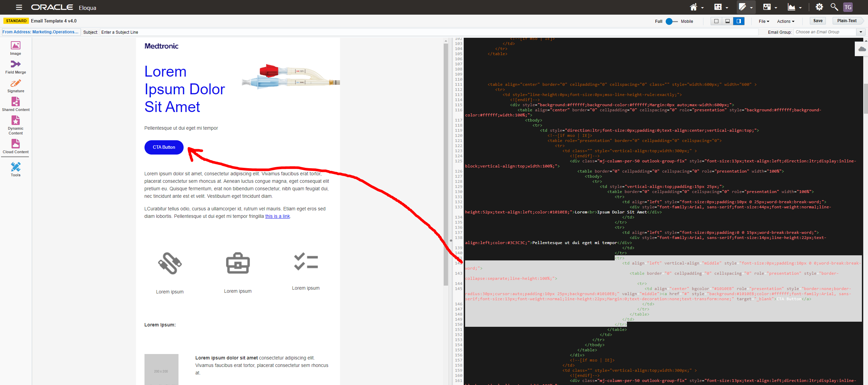
Task: Switch to bottom split view layout
Action: 728,21
